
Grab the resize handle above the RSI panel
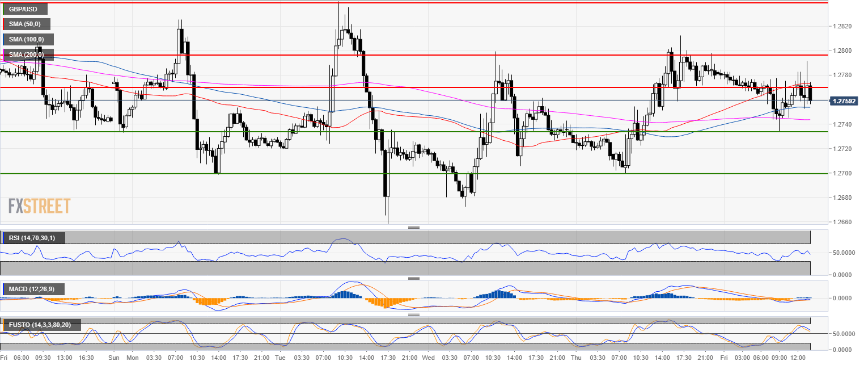tap(414, 227)
